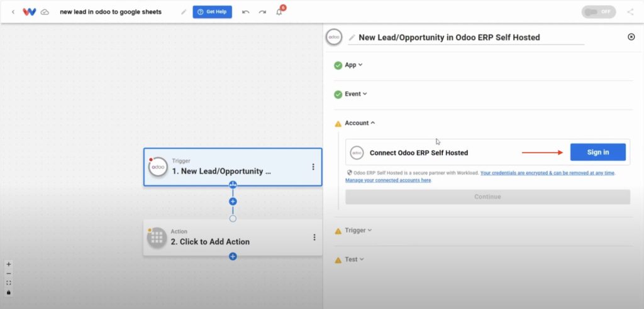Click the Odoo logo in panel header

click(x=334, y=37)
